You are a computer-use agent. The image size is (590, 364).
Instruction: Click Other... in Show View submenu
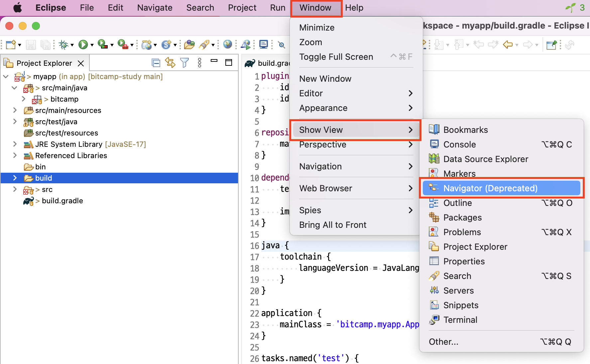(x=502, y=342)
